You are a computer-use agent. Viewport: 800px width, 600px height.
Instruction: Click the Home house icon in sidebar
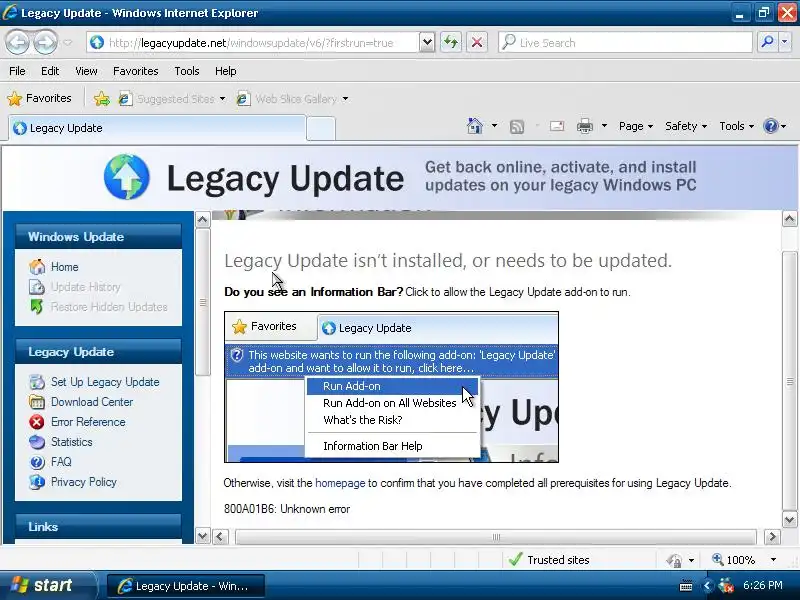pos(37,266)
